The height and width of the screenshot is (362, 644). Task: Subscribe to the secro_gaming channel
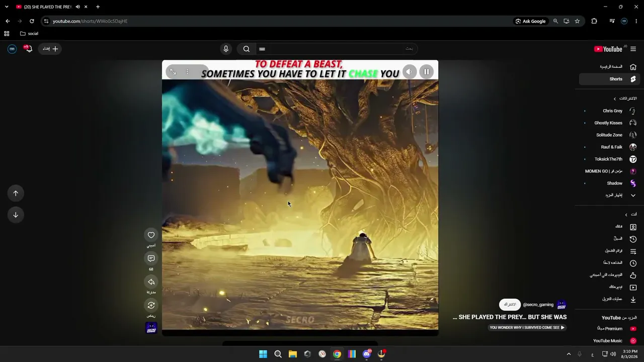click(x=510, y=305)
